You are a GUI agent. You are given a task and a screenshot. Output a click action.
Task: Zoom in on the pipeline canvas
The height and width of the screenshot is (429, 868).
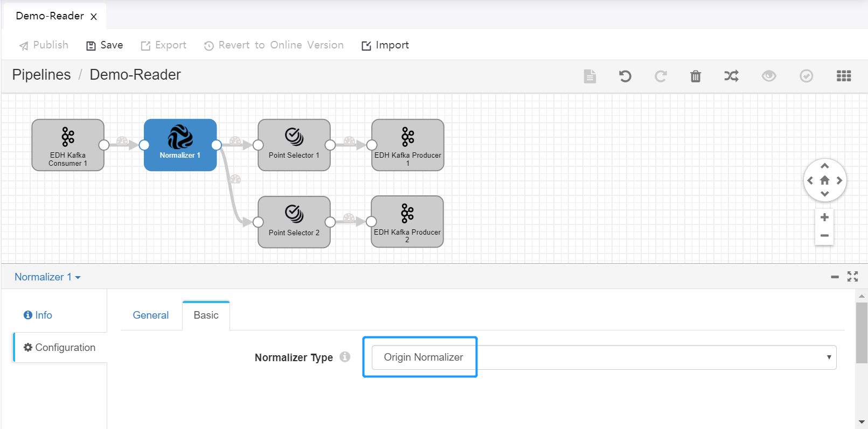[x=824, y=217]
